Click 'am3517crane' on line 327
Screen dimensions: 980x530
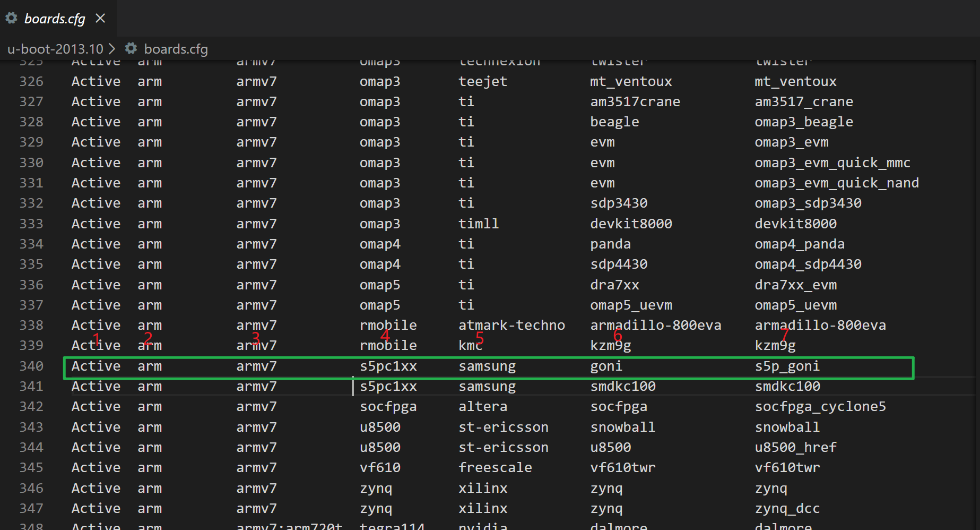coord(635,101)
